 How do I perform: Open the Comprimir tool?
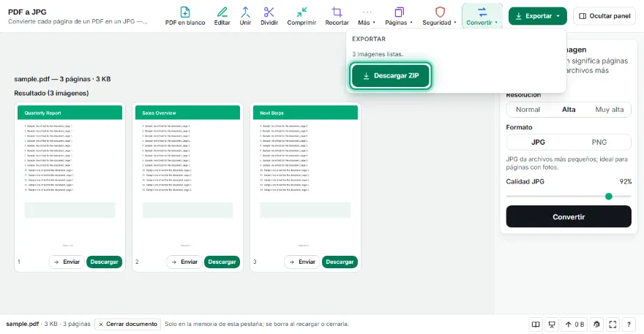tap(302, 16)
